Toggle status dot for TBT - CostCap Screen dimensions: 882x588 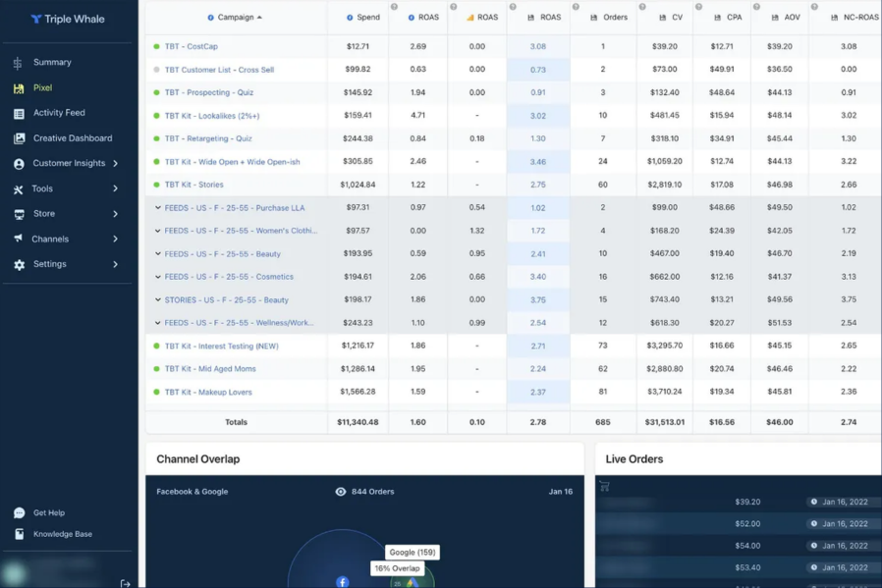click(156, 47)
